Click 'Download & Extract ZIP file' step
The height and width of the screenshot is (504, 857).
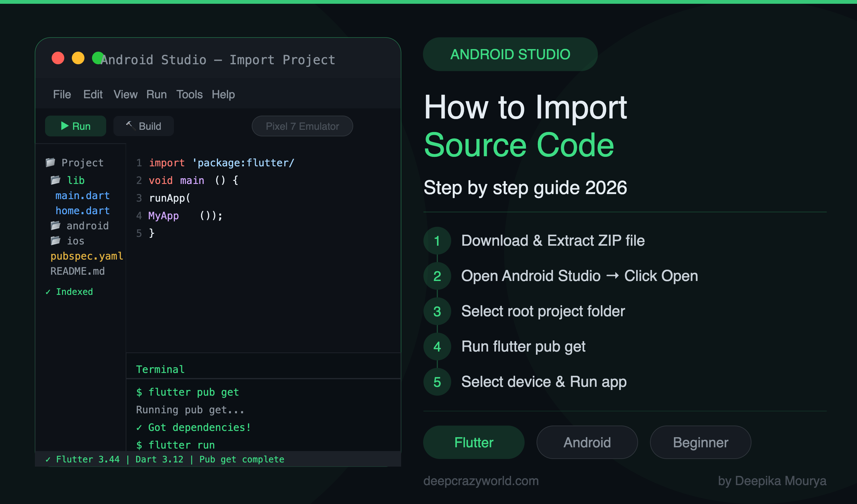(x=553, y=240)
